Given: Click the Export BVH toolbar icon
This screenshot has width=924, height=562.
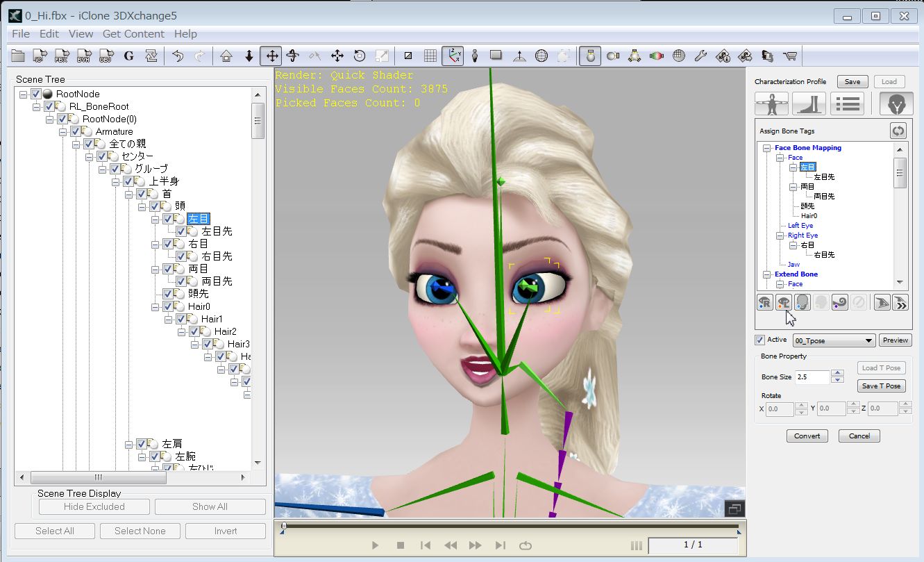Looking at the screenshot, I should [x=84, y=56].
